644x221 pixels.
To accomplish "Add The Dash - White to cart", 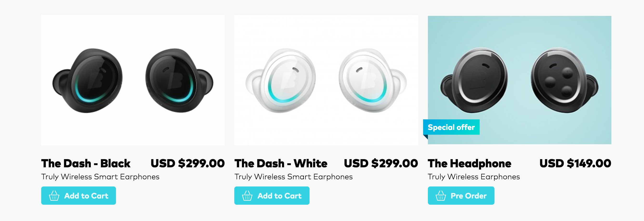I will pos(272,196).
